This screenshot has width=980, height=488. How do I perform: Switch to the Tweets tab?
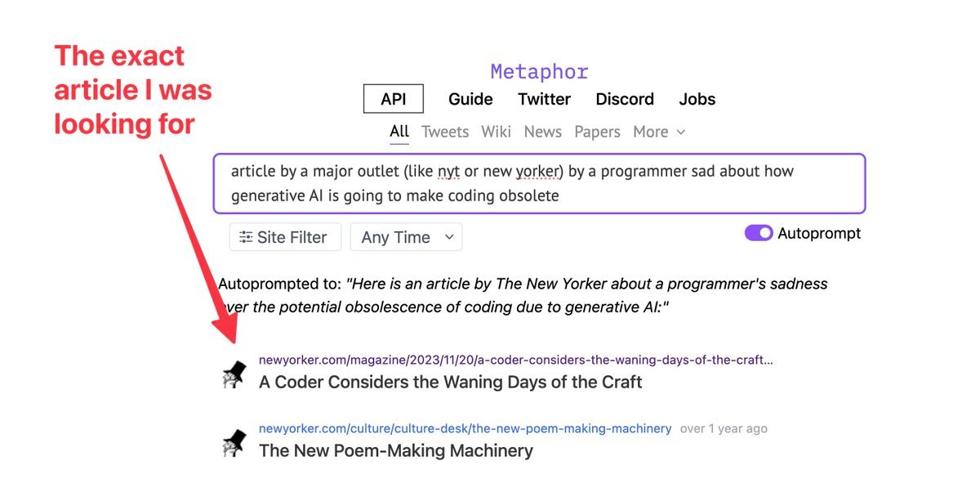pos(445,132)
